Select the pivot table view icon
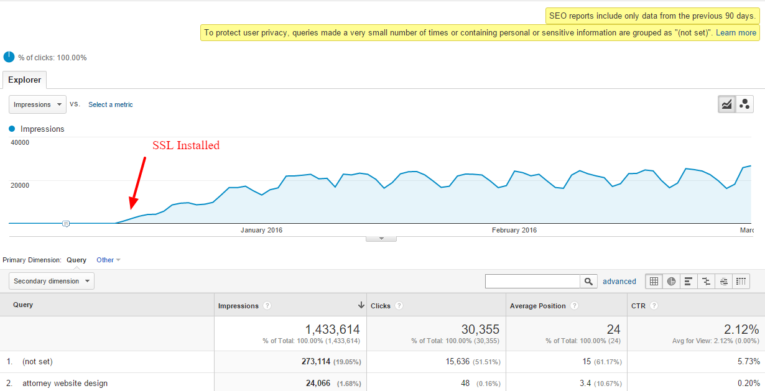Viewport: 765px width, 391px height. click(x=741, y=281)
